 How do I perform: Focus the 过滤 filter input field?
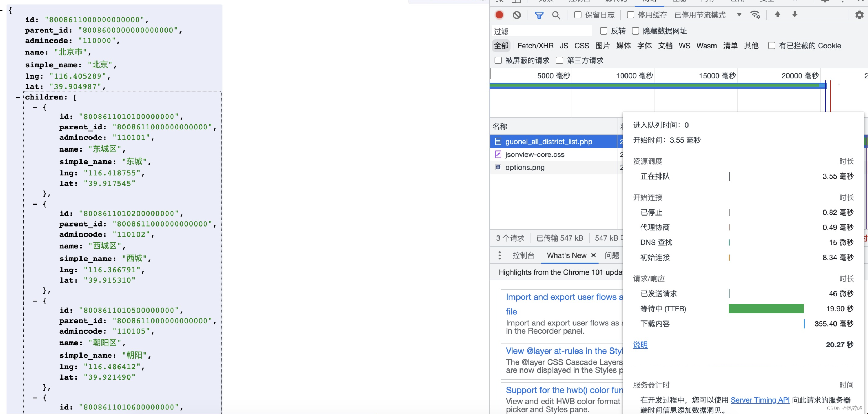click(x=541, y=31)
